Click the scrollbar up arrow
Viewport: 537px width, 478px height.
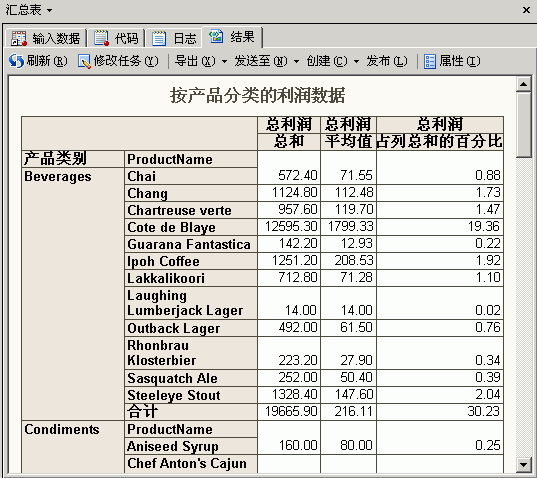click(524, 84)
